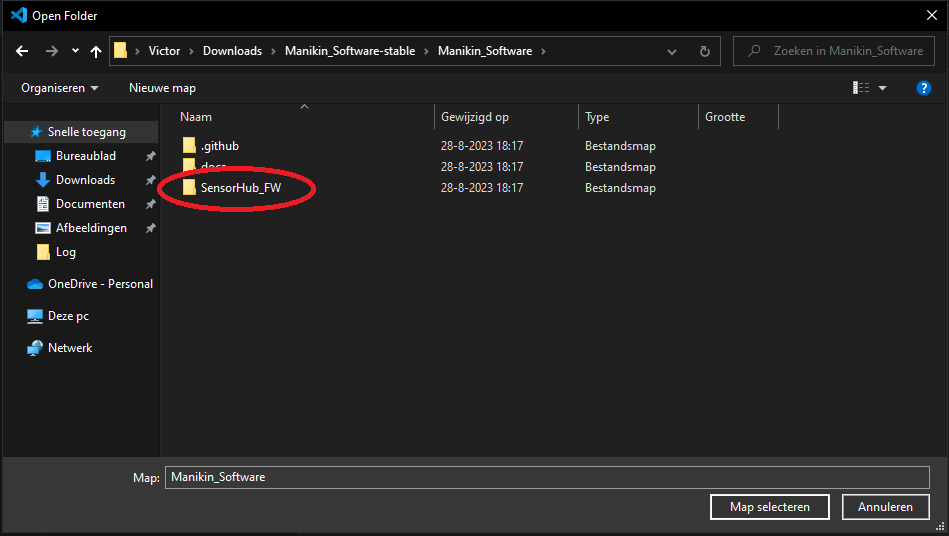This screenshot has height=536, width=949.
Task: Sort by the Naam column header
Action: (196, 117)
